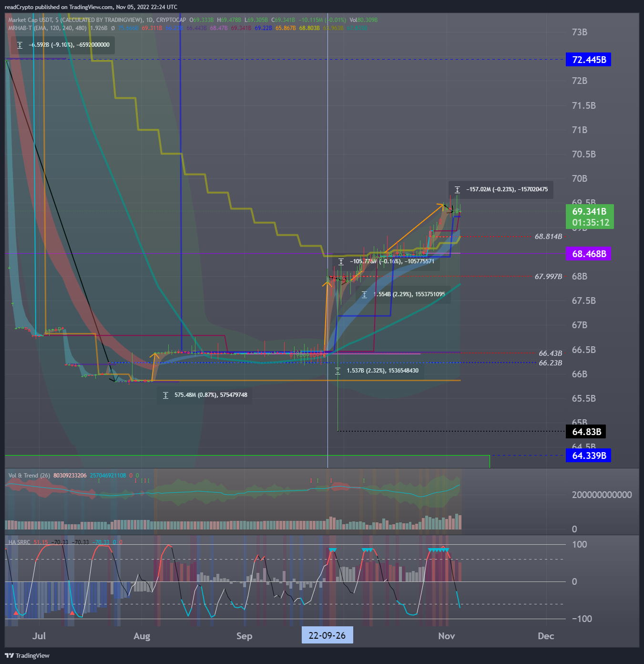This screenshot has width=644, height=664.
Task: Click the 257046921108 cyan value in legend
Action: point(108,476)
